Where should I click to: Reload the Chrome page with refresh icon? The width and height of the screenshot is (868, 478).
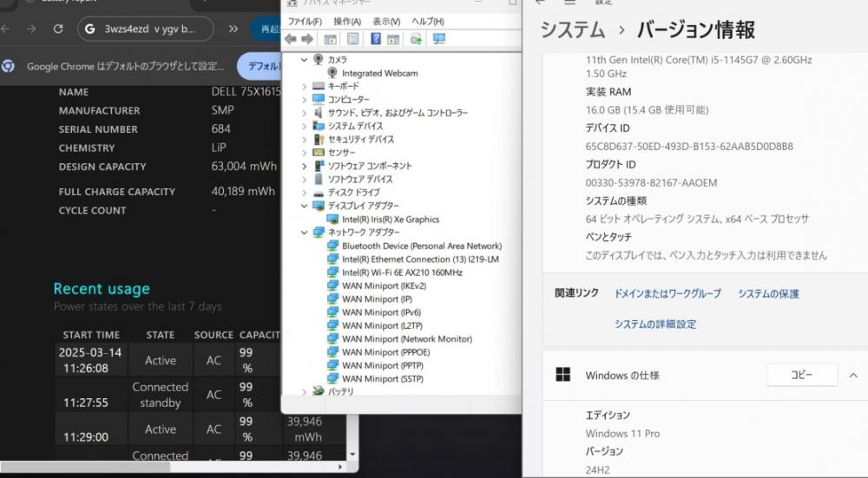tap(58, 29)
